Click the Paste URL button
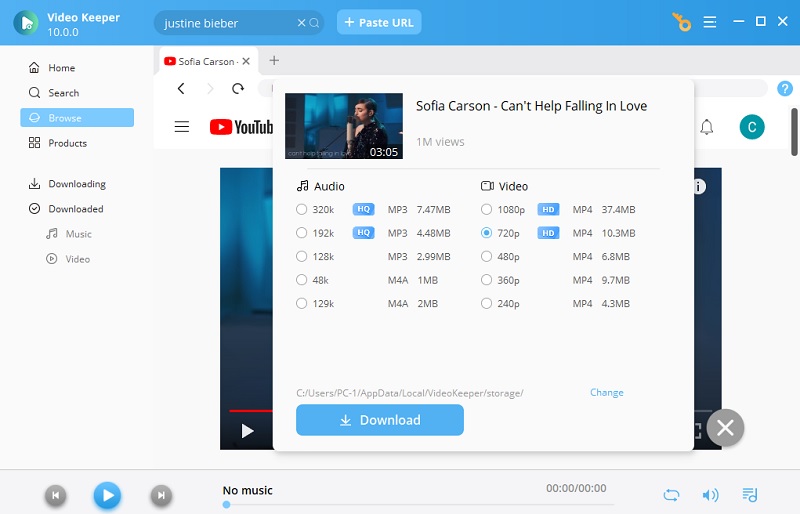 pyautogui.click(x=379, y=22)
